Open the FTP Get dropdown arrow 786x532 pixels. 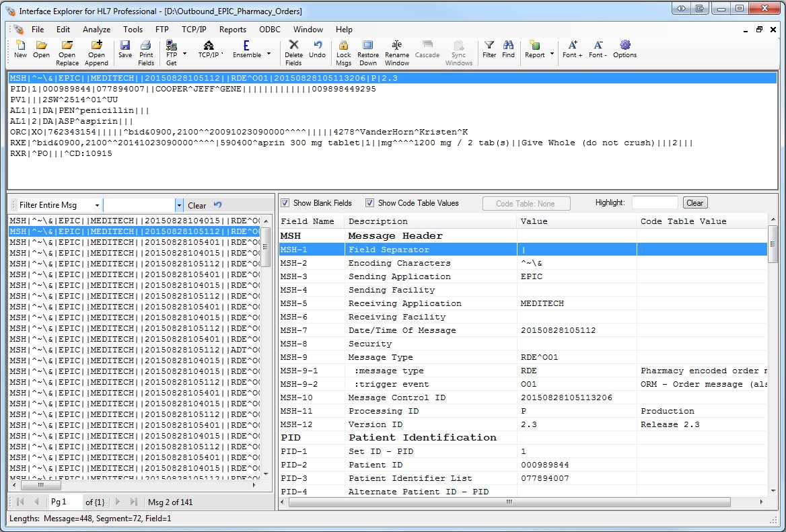tap(185, 54)
